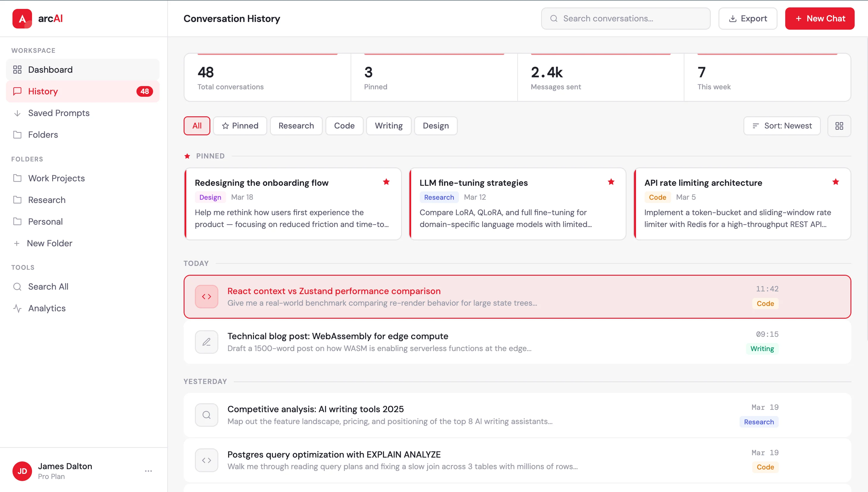868x492 pixels.
Task: Open the Redesigning the onboarding flow card
Action: pyautogui.click(x=292, y=204)
